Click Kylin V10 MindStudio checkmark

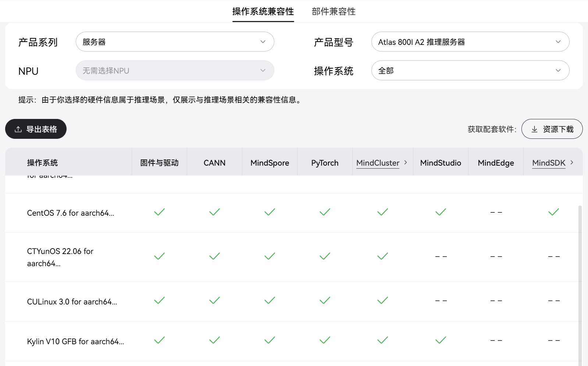[441, 341]
